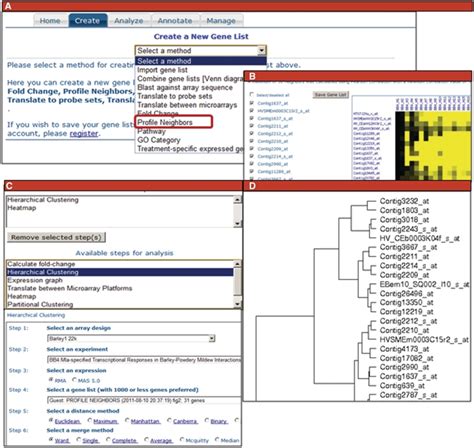Select the Ward merge method radio button
474x448 pixels.
tap(51, 439)
